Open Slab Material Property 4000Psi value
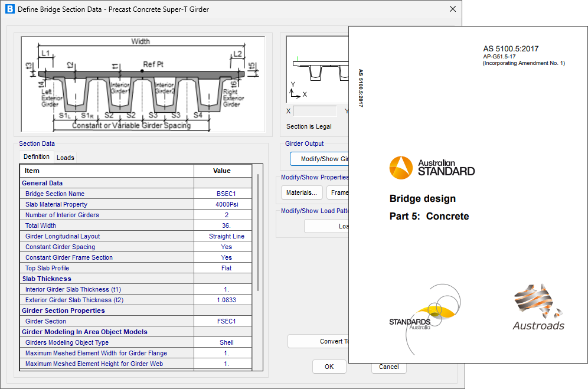The height and width of the screenshot is (389, 588). [x=226, y=204]
